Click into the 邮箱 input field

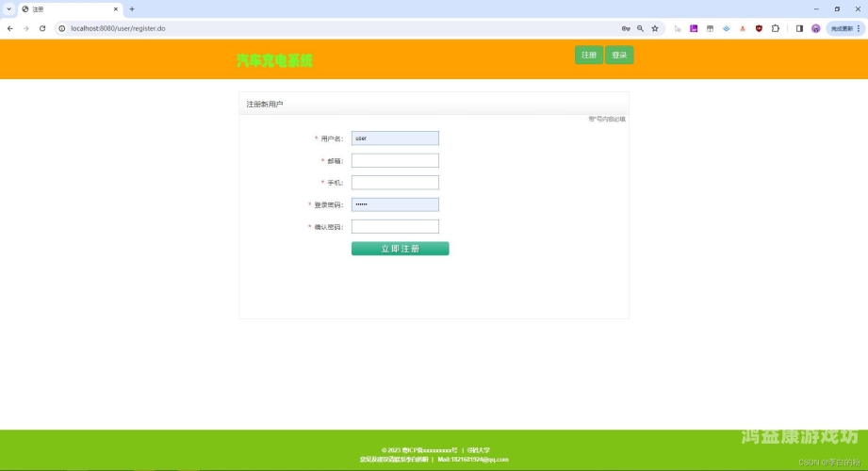pos(395,160)
